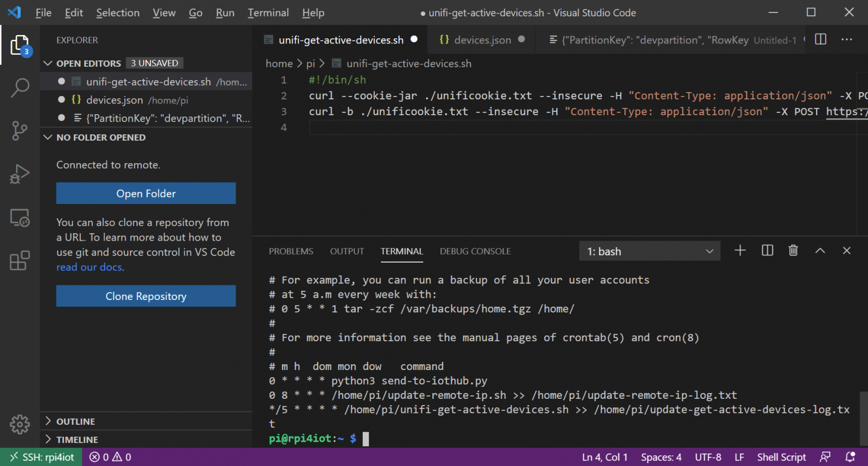Follow the read our docs link

pyautogui.click(x=89, y=267)
